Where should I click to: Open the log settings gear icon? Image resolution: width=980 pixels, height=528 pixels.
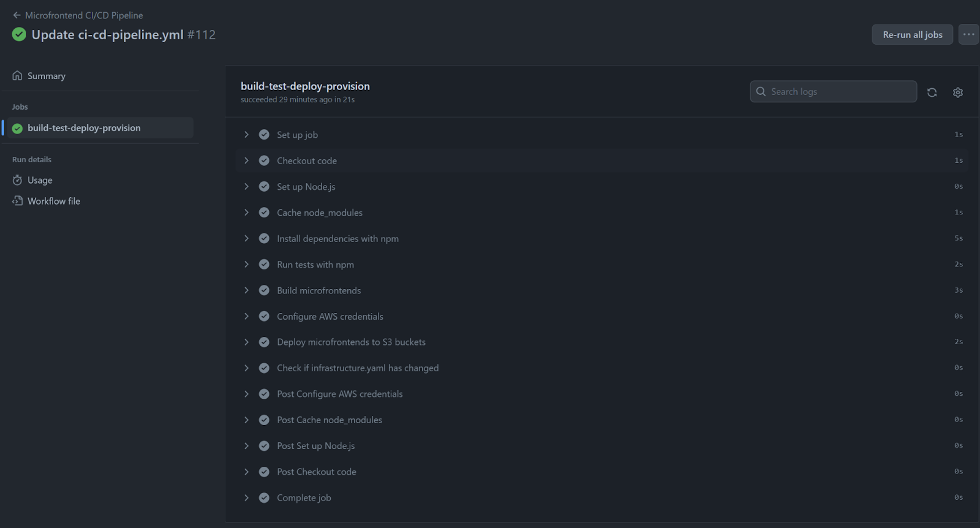click(x=958, y=92)
